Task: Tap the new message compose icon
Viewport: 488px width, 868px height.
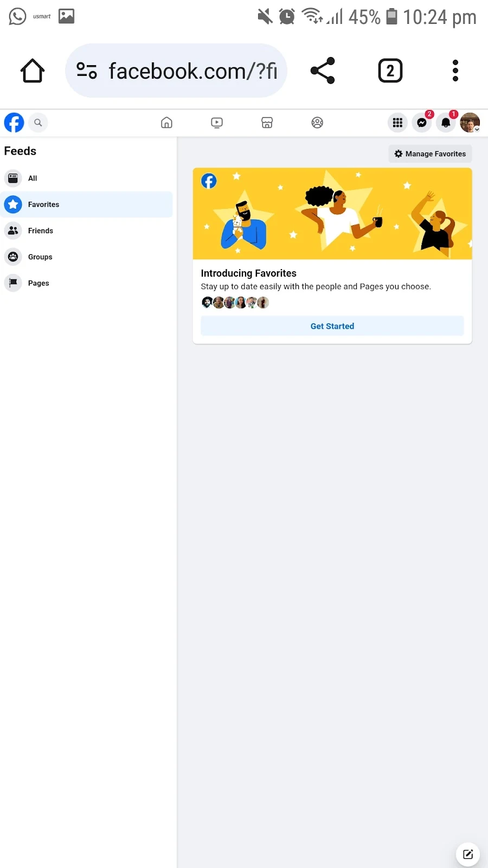Action: pyautogui.click(x=468, y=854)
